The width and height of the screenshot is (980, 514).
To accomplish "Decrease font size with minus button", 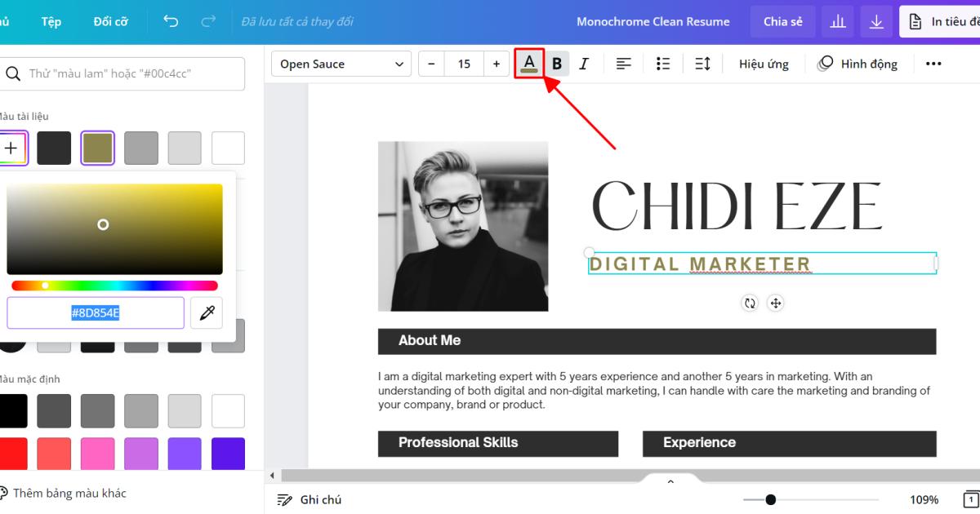I will coord(431,64).
